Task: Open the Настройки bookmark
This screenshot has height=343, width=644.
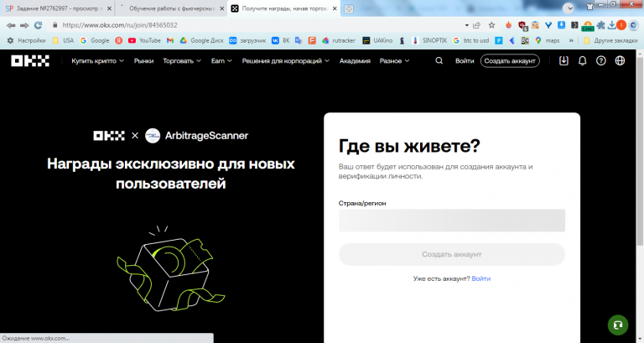Action: (x=26, y=40)
